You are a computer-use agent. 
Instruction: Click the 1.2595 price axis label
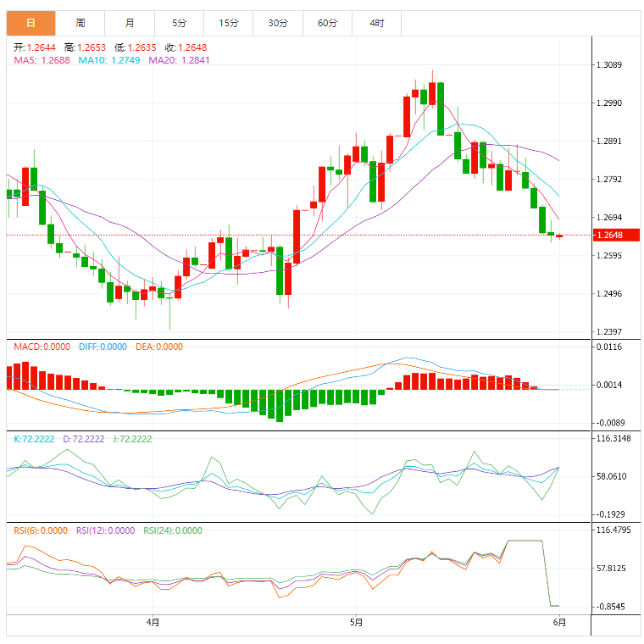click(609, 256)
